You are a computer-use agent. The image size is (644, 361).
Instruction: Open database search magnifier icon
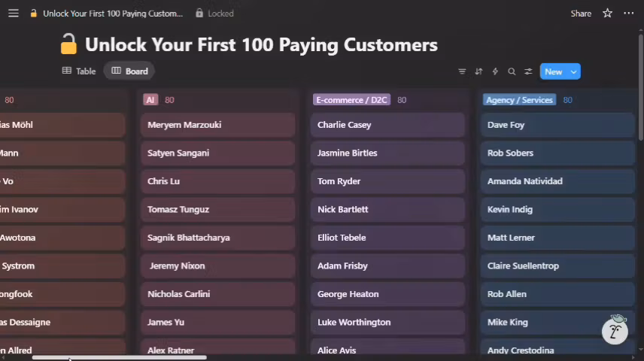pyautogui.click(x=512, y=71)
